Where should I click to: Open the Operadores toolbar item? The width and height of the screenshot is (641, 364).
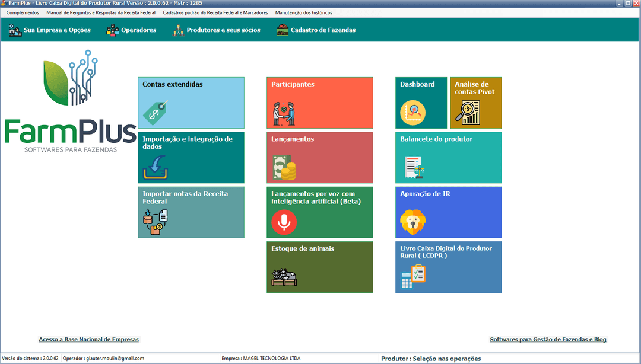click(x=131, y=30)
